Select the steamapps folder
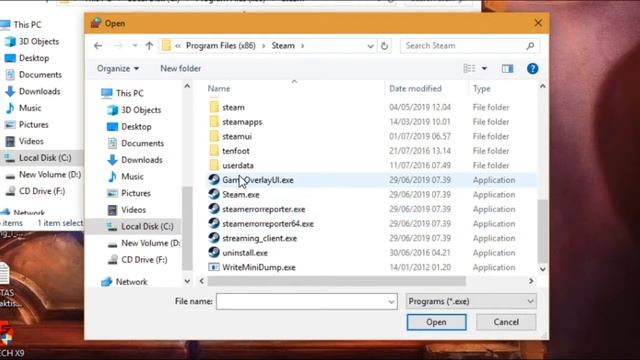Image resolution: width=640 pixels, height=360 pixels. click(x=242, y=122)
